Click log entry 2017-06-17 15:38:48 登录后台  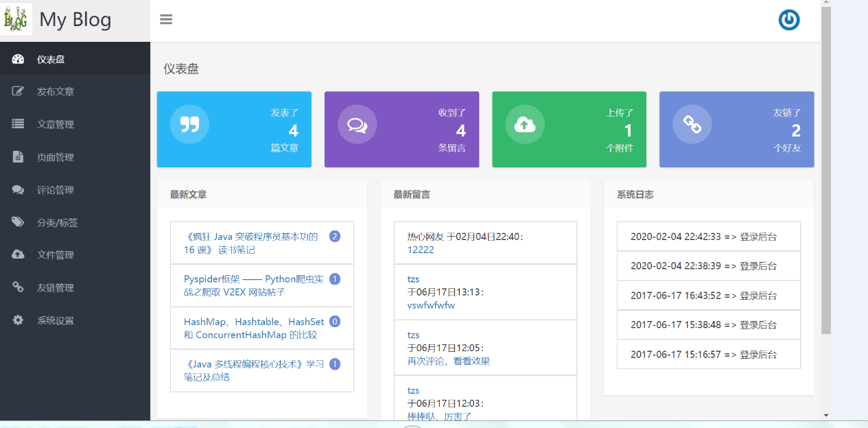(x=709, y=325)
